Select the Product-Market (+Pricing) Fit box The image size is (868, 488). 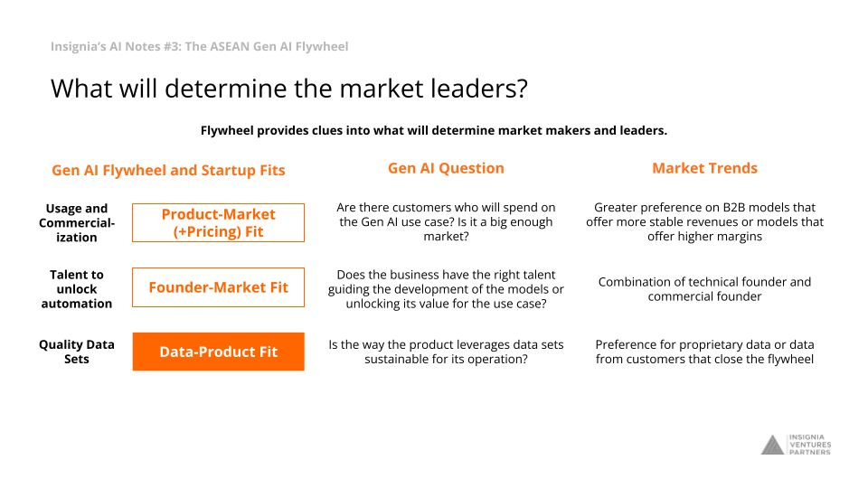pyautogui.click(x=218, y=222)
